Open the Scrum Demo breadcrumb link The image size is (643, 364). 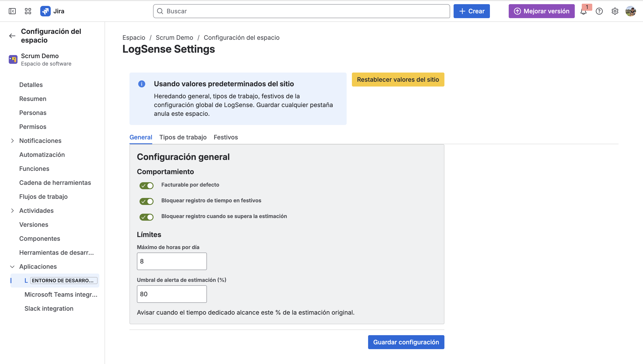tap(174, 38)
